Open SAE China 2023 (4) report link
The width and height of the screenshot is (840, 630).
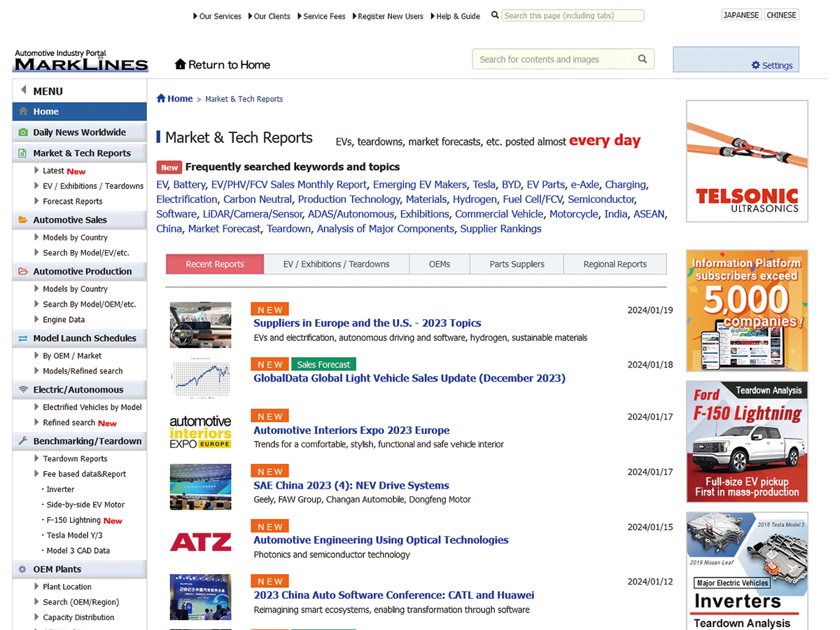pos(351,485)
